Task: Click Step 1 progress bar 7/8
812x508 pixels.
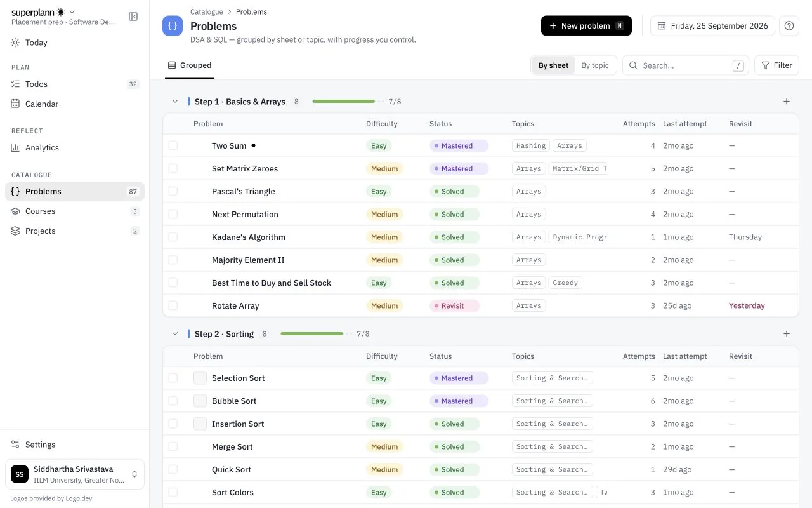Action: coord(348,101)
